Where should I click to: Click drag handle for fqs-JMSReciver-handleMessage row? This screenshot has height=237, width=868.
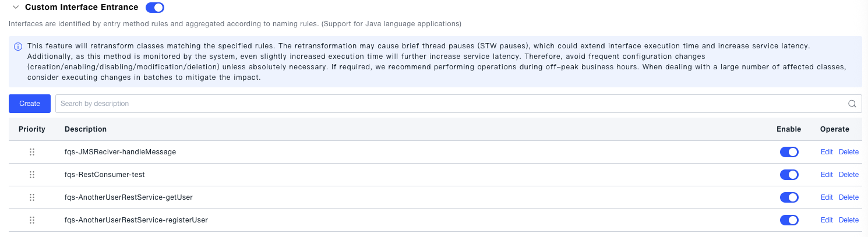coord(32,152)
